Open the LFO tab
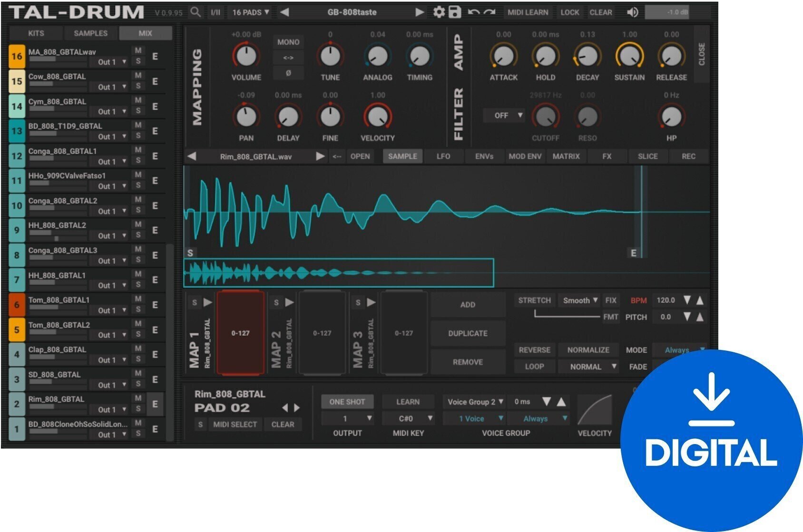Viewport: 803px width, 532px height. [x=443, y=156]
